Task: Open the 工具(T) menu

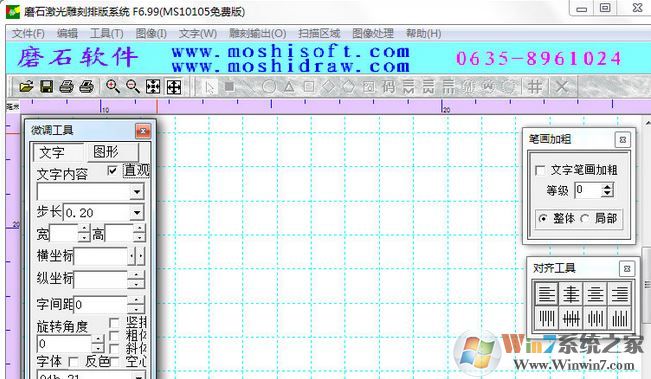Action: pos(107,33)
